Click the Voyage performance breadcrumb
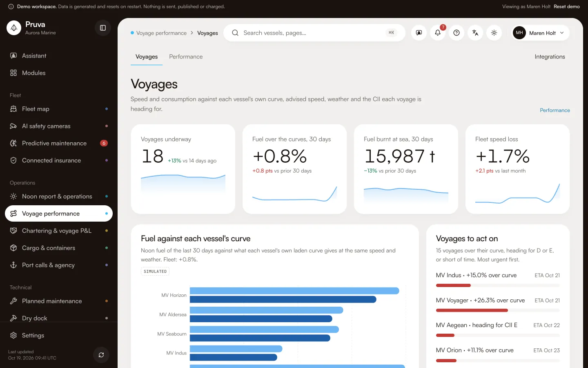 click(161, 33)
